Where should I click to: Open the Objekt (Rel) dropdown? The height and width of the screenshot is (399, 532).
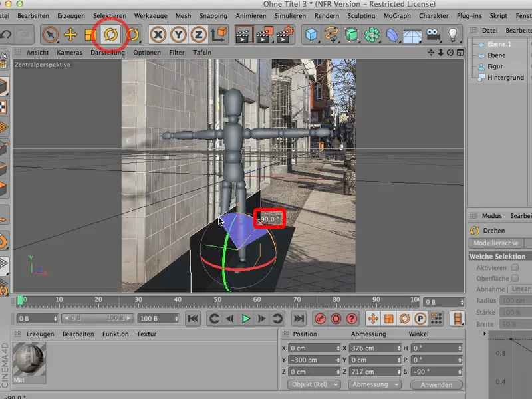(x=314, y=384)
